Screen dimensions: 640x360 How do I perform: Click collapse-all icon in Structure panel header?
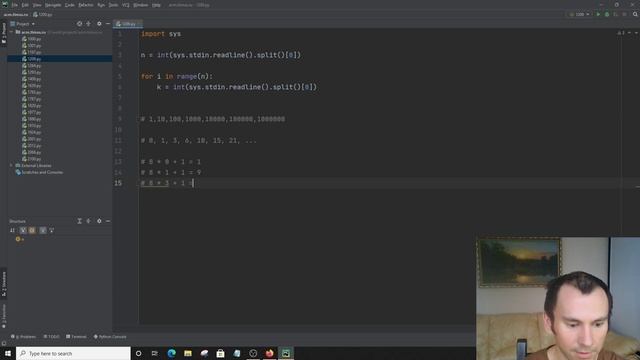[x=89, y=221]
